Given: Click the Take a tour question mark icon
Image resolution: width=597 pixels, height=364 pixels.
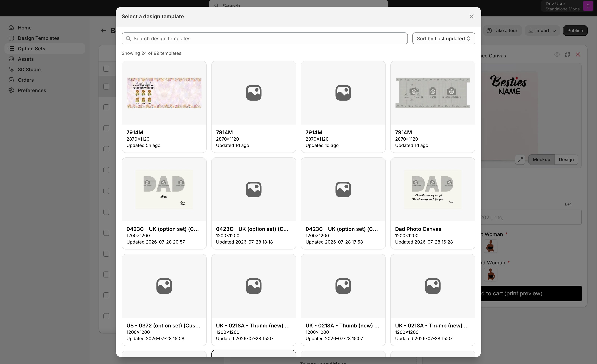Looking at the screenshot, I should click(x=489, y=31).
